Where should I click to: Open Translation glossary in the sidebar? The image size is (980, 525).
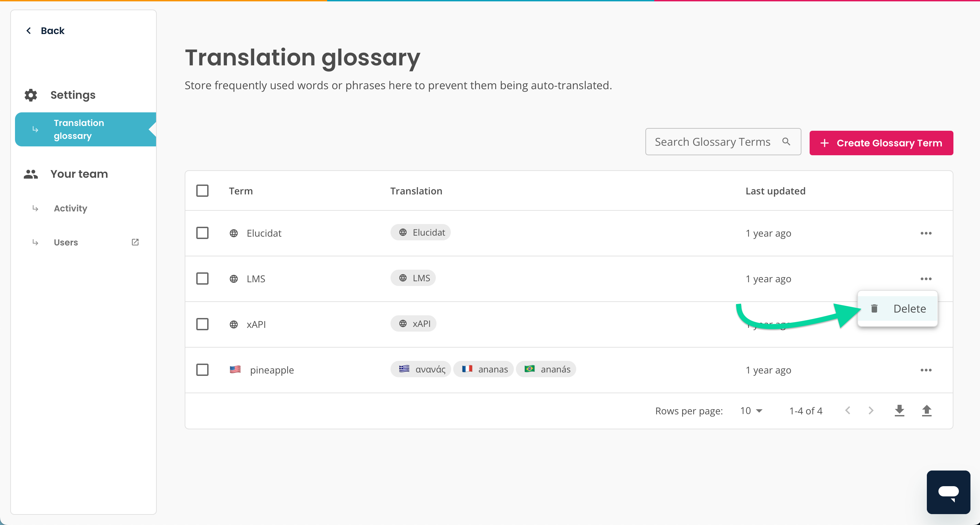point(86,129)
